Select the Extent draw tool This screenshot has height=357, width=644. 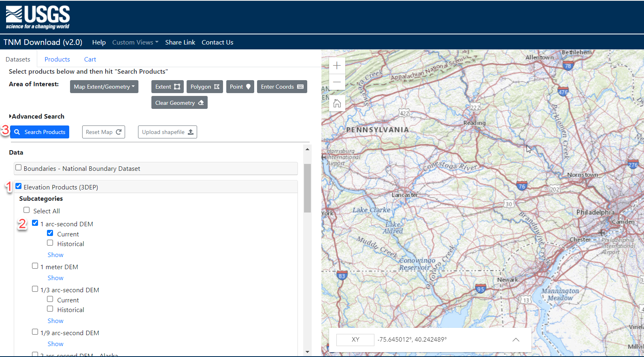pos(168,87)
